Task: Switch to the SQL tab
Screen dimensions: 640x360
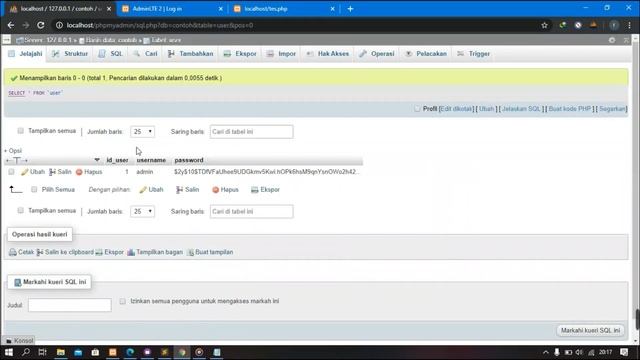Action: pyautogui.click(x=111, y=54)
